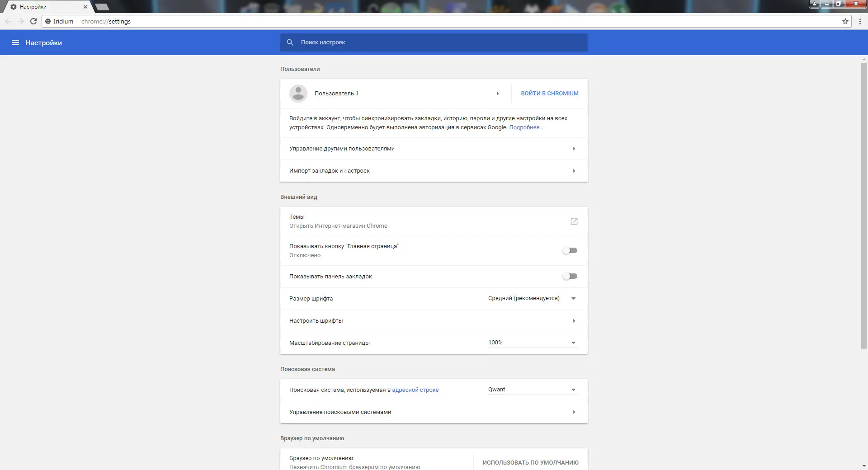Toggle Показывать панель закладок switch
The height and width of the screenshot is (470, 868).
[570, 276]
